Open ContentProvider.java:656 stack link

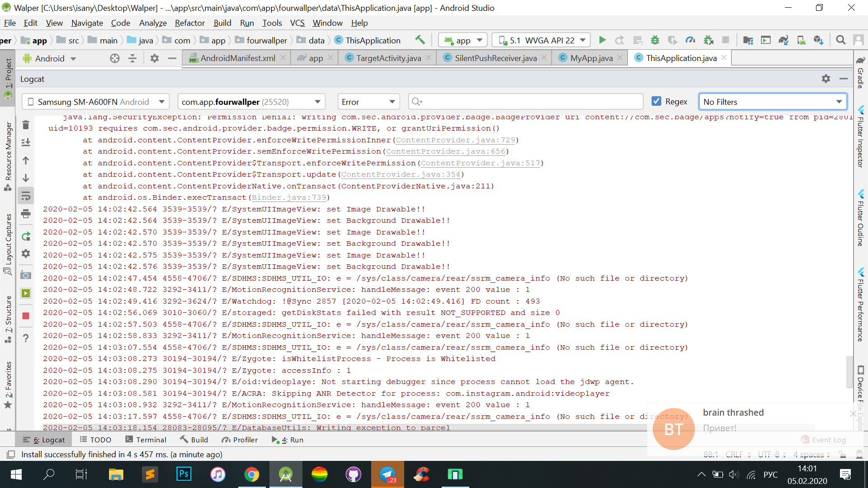click(x=445, y=151)
